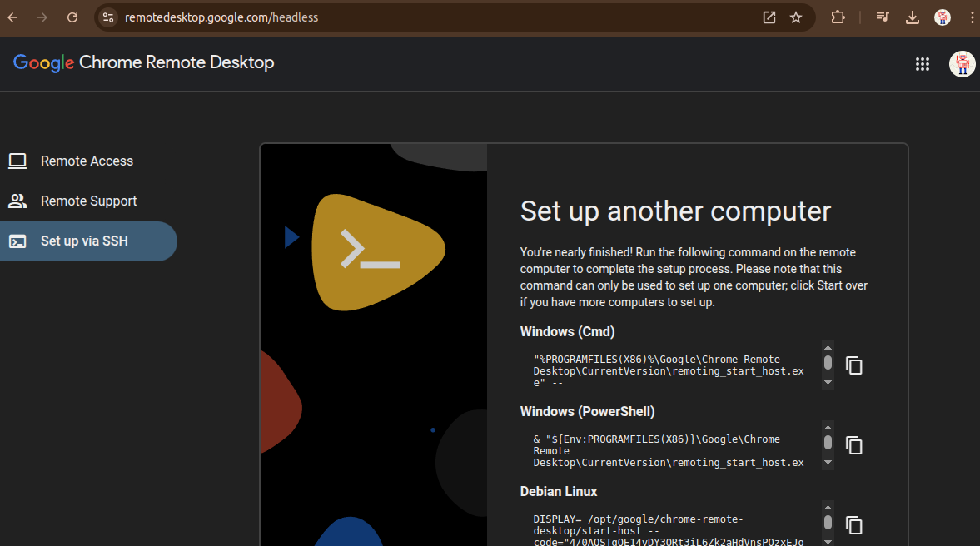Image resolution: width=980 pixels, height=546 pixels.
Task: Reload the Chrome Remote Desktop page
Action: pyautogui.click(x=72, y=17)
